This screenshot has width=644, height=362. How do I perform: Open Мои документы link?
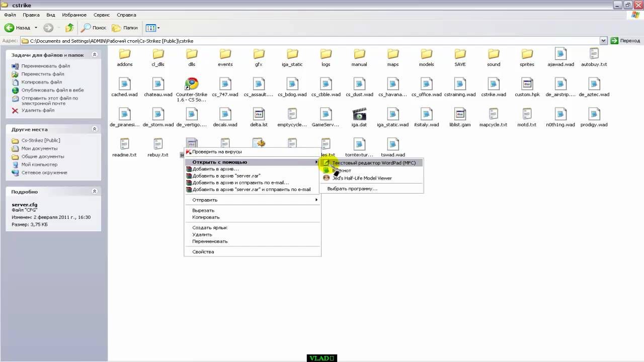39,148
